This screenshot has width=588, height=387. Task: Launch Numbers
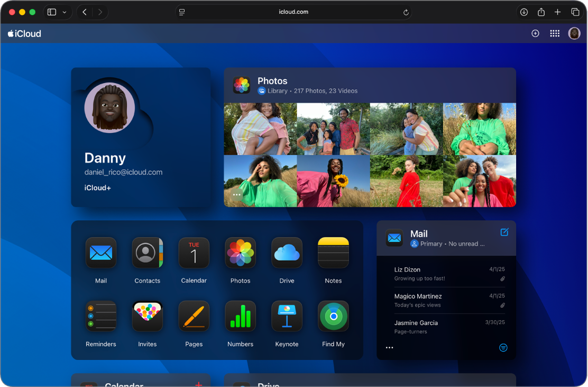pos(240,316)
